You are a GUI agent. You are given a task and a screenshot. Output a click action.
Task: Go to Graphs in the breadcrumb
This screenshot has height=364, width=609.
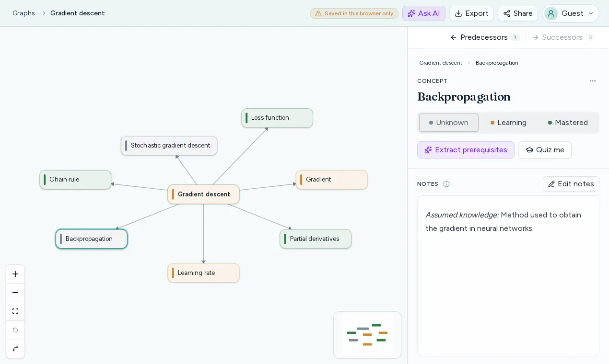[23, 13]
